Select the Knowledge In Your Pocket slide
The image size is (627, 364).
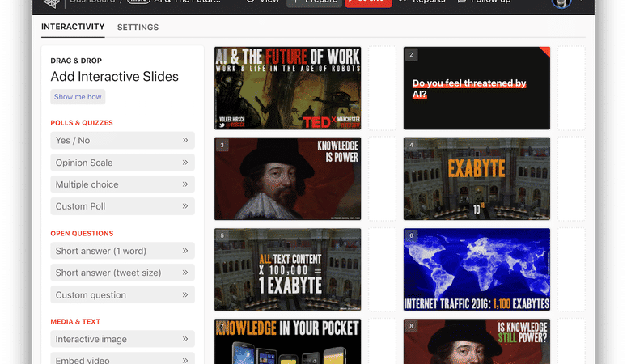tap(287, 341)
